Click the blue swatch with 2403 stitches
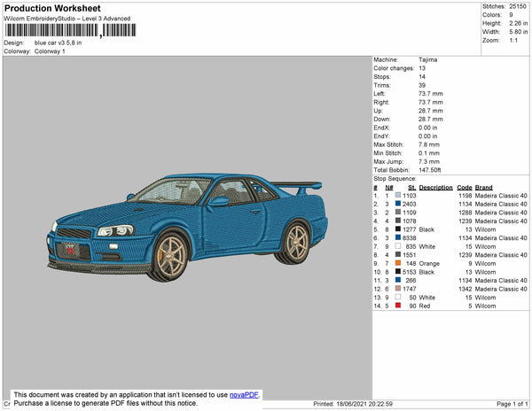 (x=399, y=205)
